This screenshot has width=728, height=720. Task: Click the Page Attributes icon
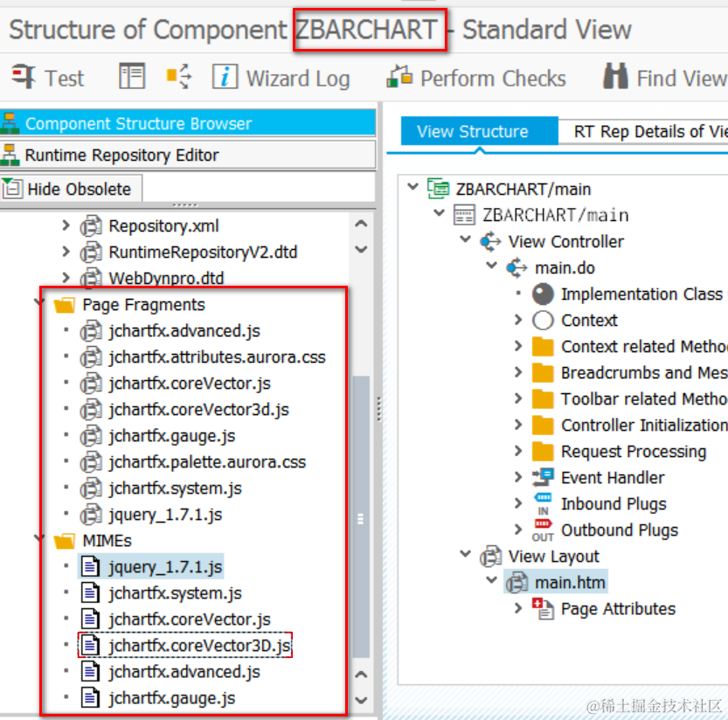(543, 608)
